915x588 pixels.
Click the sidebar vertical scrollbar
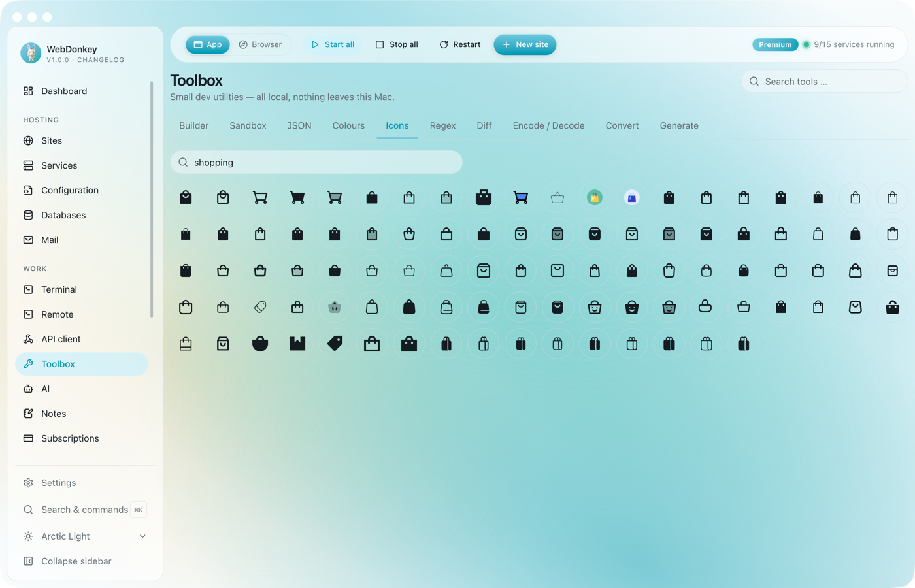coord(152,199)
